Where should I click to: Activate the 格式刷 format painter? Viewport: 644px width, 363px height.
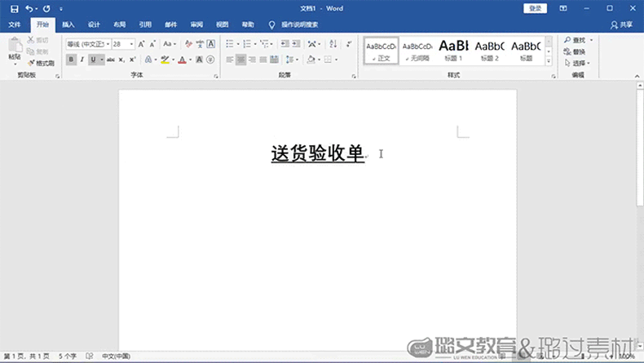point(41,64)
